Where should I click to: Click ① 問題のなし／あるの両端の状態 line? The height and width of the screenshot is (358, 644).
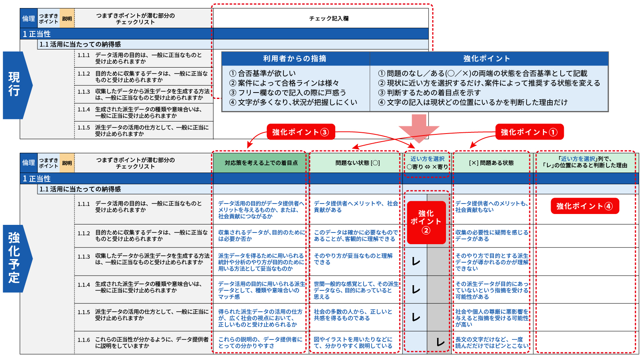[x=483, y=73]
